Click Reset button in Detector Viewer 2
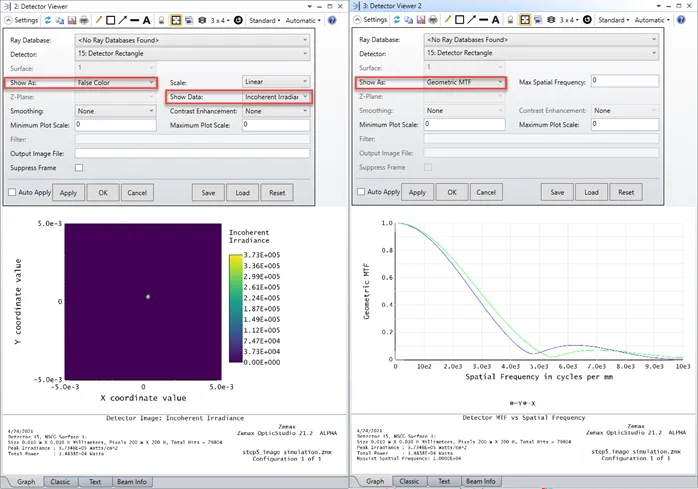Viewport: 698px width, 489px height. pos(625,191)
